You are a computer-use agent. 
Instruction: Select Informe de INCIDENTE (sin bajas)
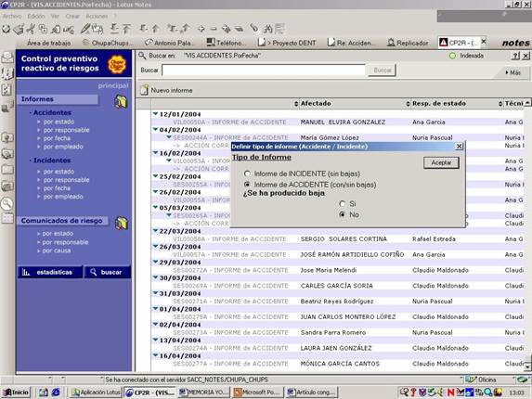(x=247, y=174)
